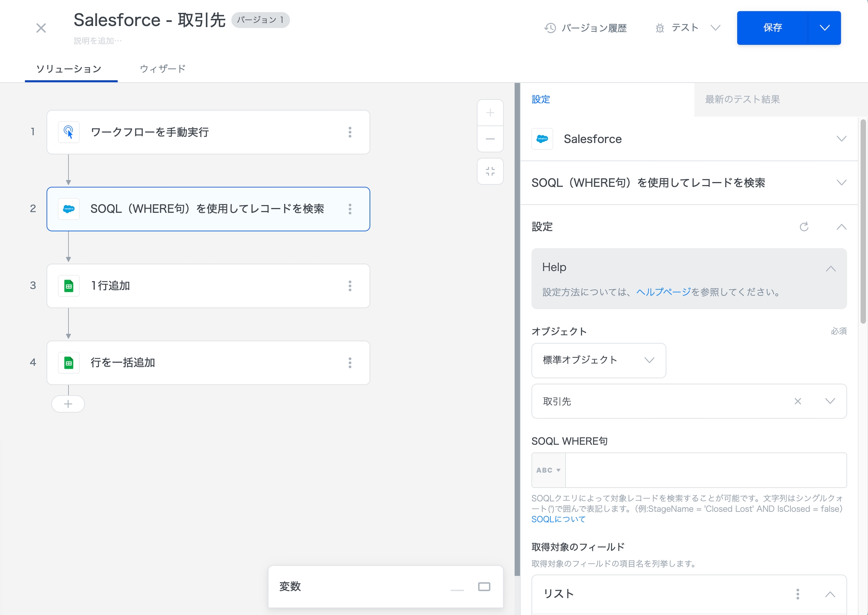Viewport: 868px width, 615px height.
Task: Open three-dot menu for ワークフローを手動実行 step
Action: click(350, 132)
